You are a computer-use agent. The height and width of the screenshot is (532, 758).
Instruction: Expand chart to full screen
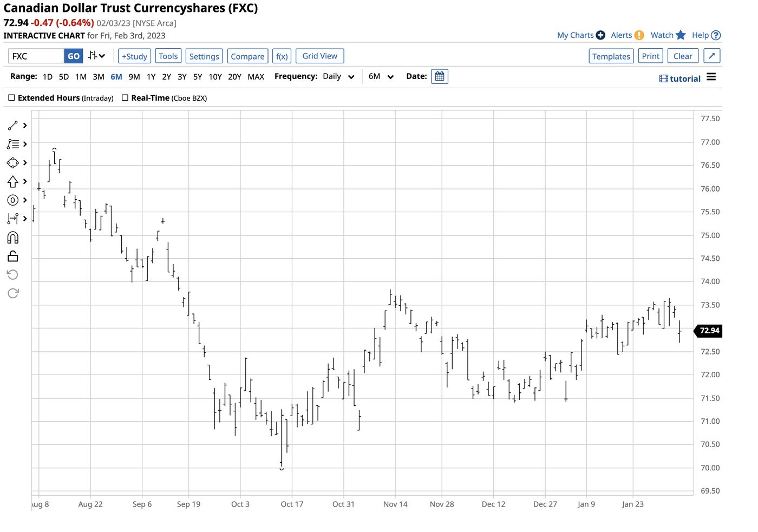[711, 56]
